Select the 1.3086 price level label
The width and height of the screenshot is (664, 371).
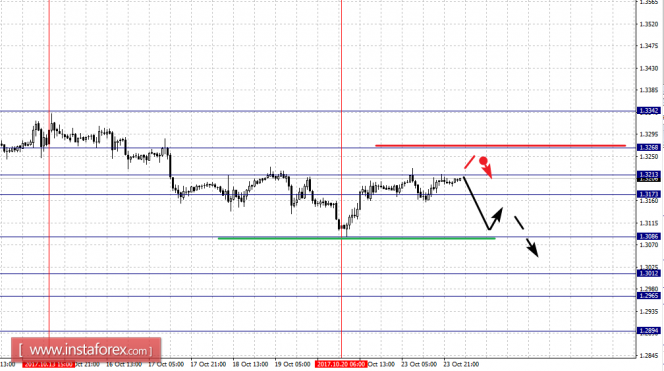click(x=648, y=237)
